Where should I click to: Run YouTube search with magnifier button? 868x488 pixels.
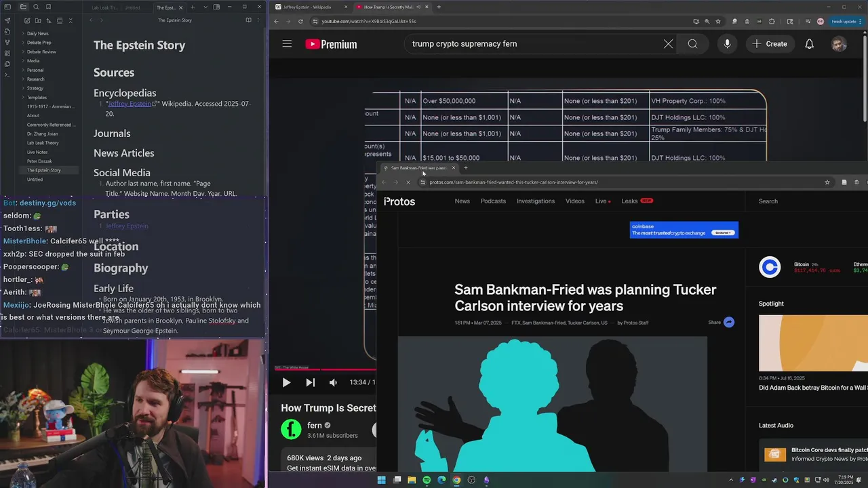point(692,44)
